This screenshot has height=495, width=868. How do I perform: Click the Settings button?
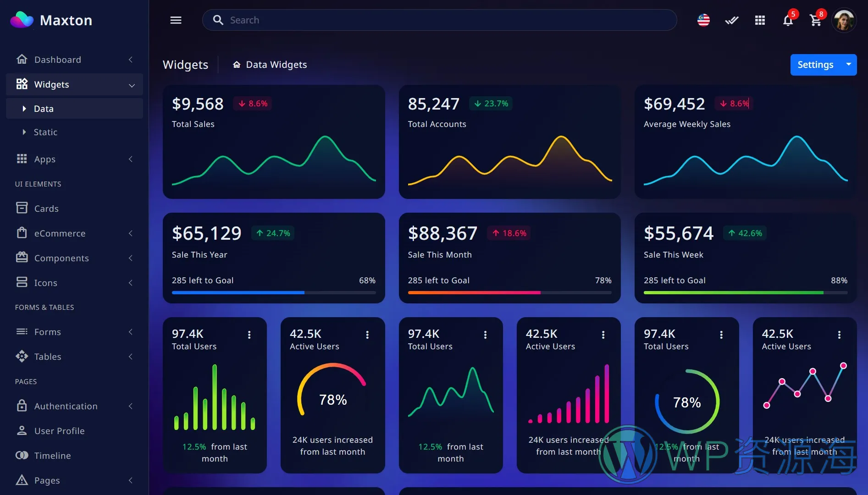coord(815,65)
